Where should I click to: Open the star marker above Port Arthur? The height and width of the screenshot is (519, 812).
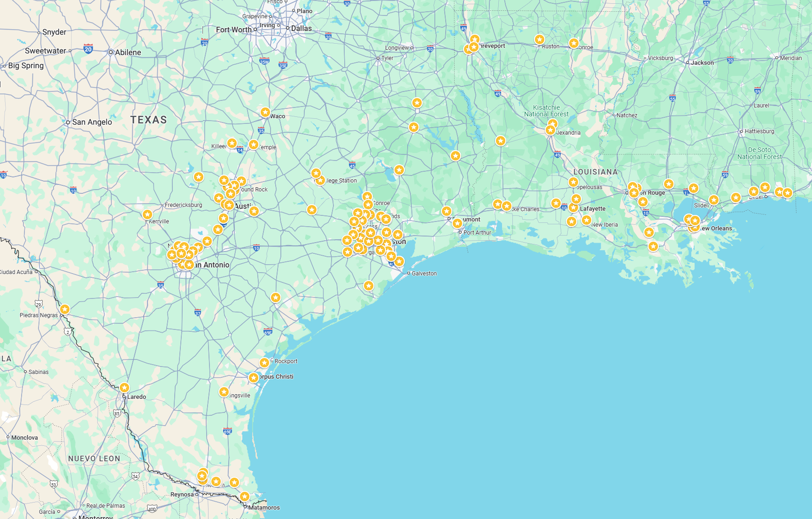457,223
